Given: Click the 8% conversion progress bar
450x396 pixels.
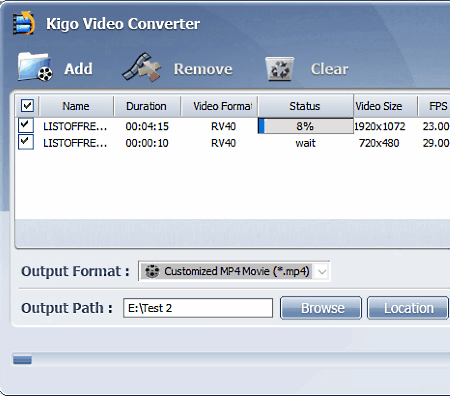Looking at the screenshot, I should 306,126.
